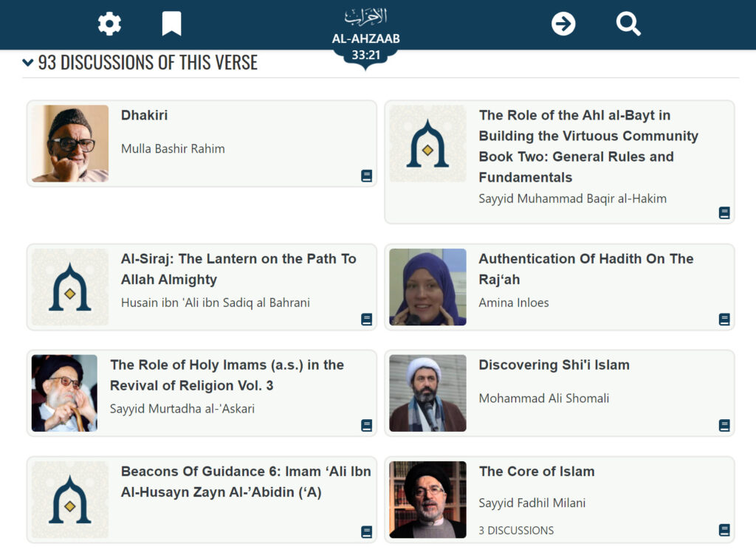Image resolution: width=756 pixels, height=555 pixels.
Task: Click Mohammad Ali Shomali photo thumbnail
Action: point(427,393)
